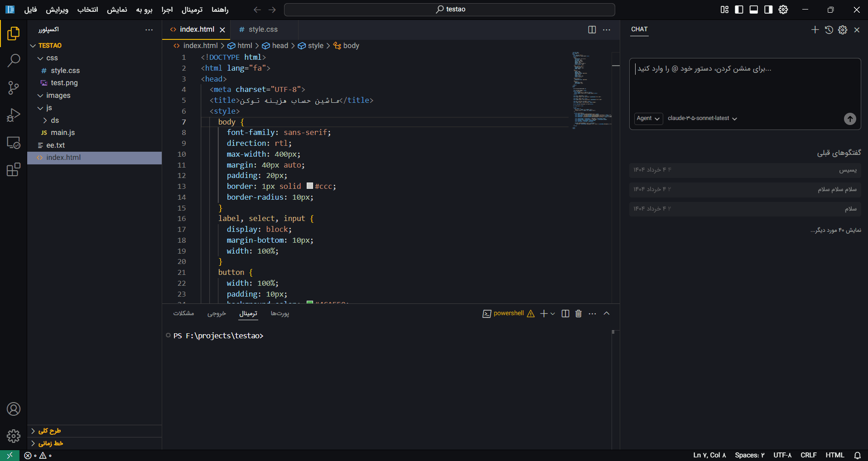Open chat settings gear icon
Image resolution: width=868 pixels, height=461 pixels.
click(843, 29)
